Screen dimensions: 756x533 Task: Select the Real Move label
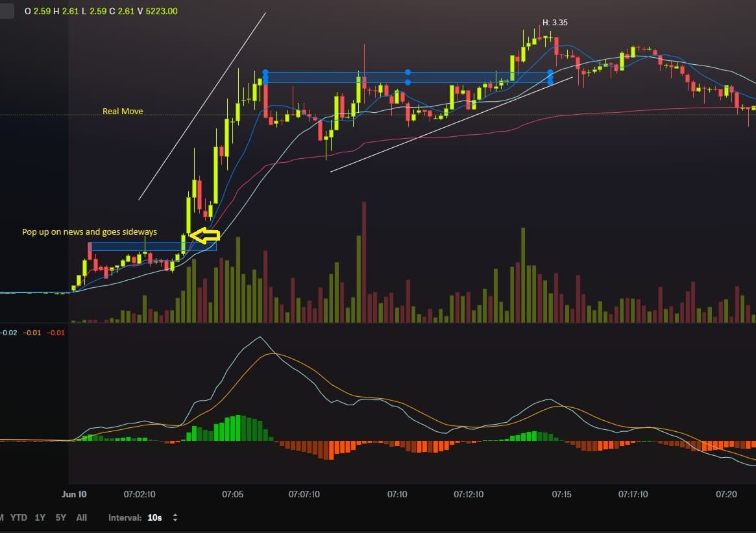click(122, 111)
